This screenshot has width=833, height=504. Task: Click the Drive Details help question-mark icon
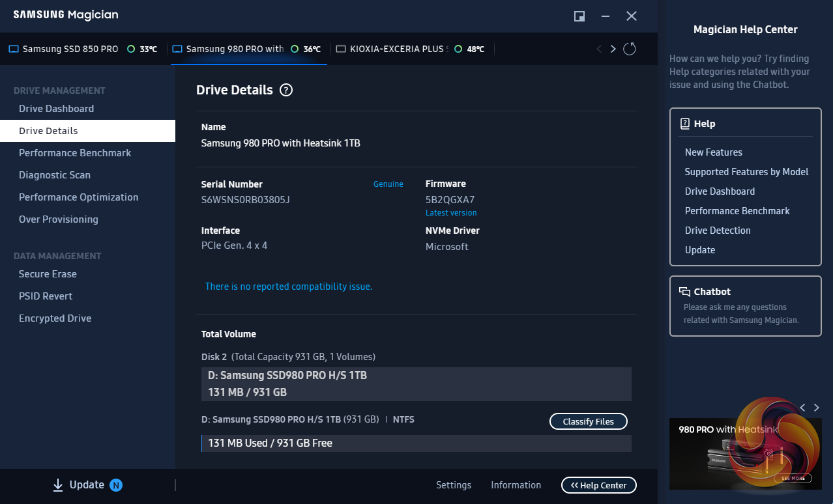(286, 91)
